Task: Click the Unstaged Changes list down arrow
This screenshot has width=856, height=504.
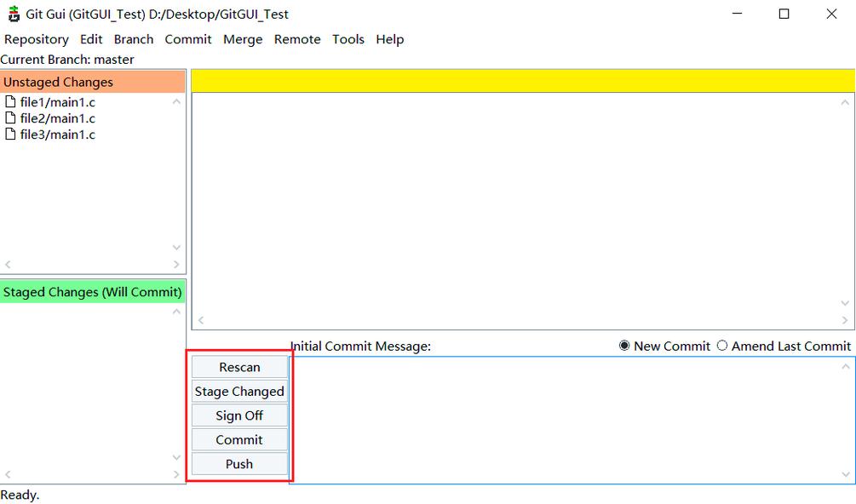Action: pos(176,248)
